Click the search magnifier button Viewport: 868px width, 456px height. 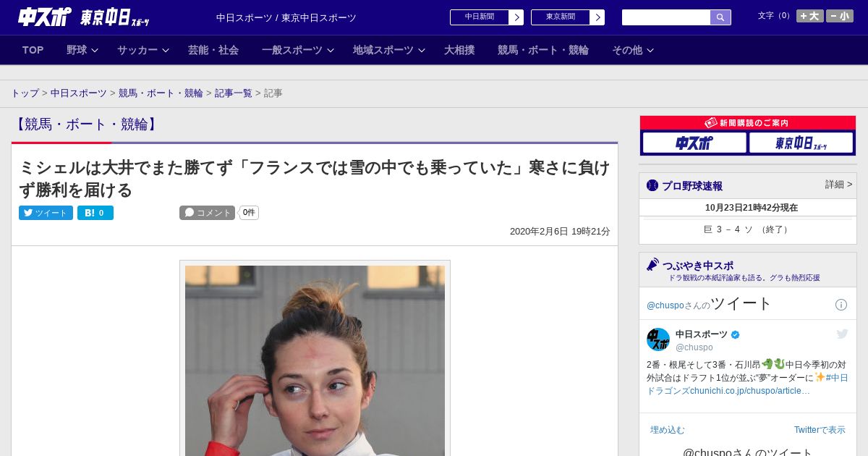pos(720,17)
